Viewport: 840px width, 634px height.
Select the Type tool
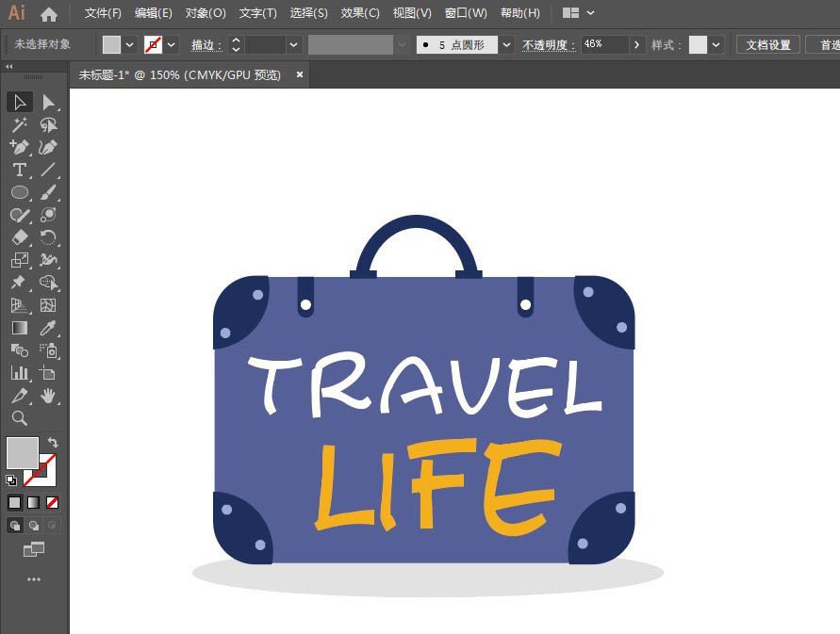pos(20,170)
